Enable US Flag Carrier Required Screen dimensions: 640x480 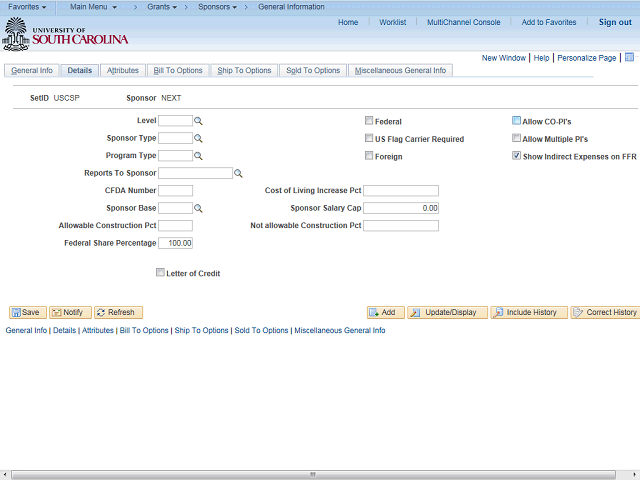pyautogui.click(x=369, y=138)
